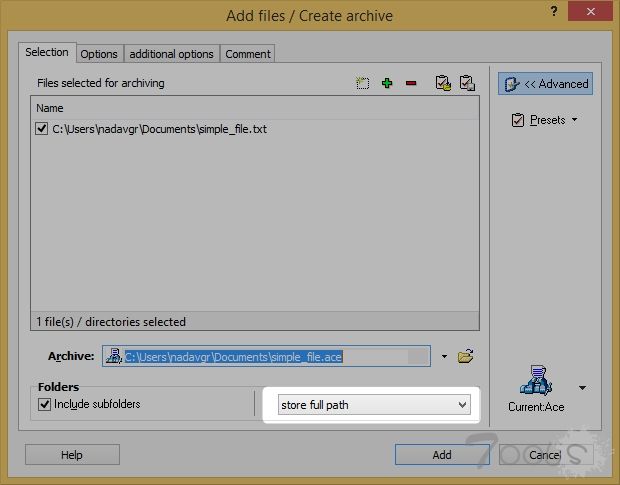The width and height of the screenshot is (620, 485).
Task: Browse for archive with folder icon
Action: (x=465, y=356)
